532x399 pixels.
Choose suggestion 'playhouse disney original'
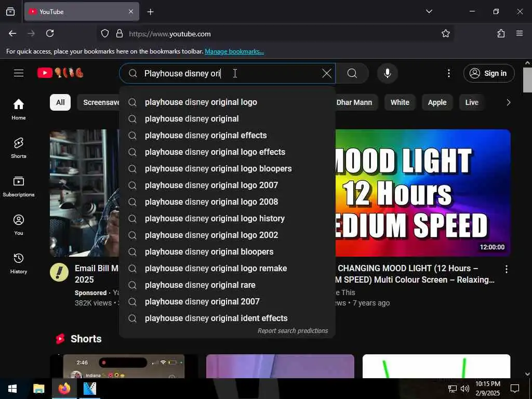coord(227,119)
